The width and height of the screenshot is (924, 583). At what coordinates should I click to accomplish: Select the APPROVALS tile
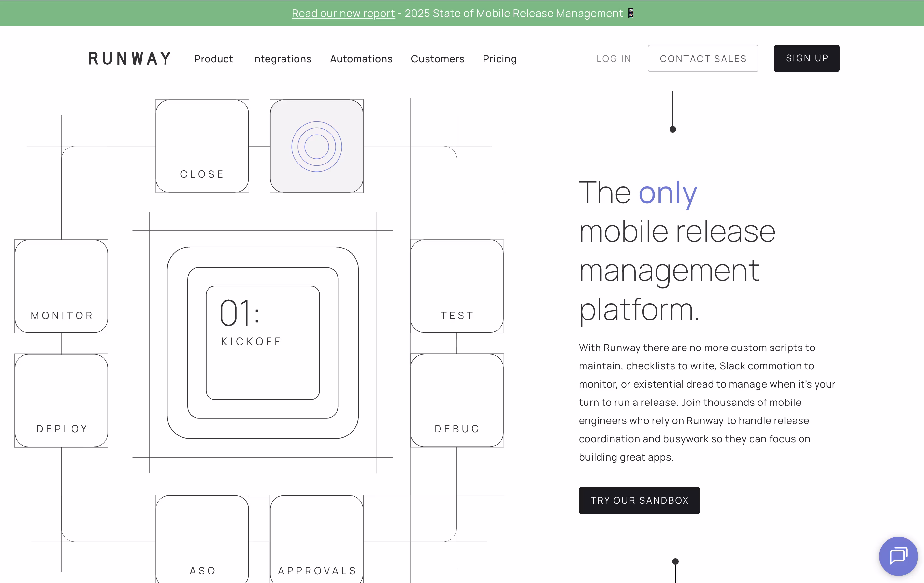pos(317,539)
